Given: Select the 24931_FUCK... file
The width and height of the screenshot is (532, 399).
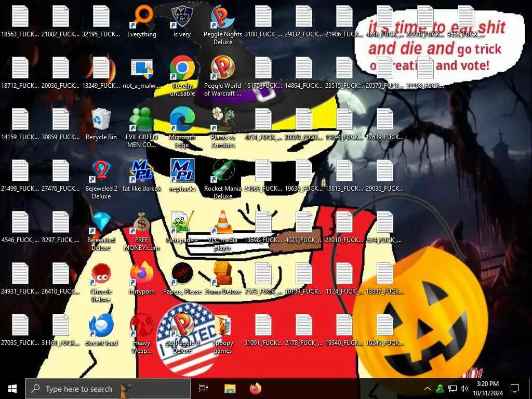Looking at the screenshot, I should pos(20,278).
